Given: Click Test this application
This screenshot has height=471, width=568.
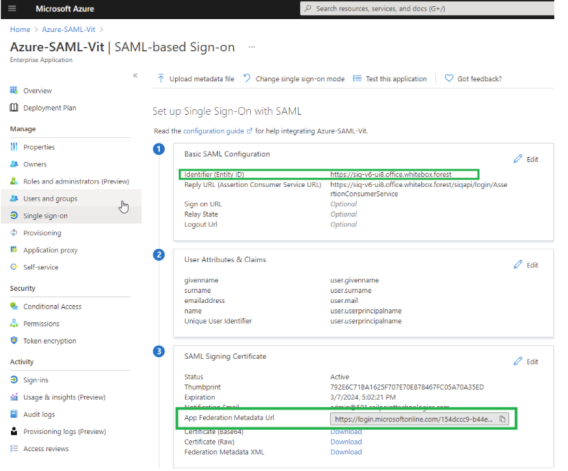Looking at the screenshot, I should [x=390, y=79].
